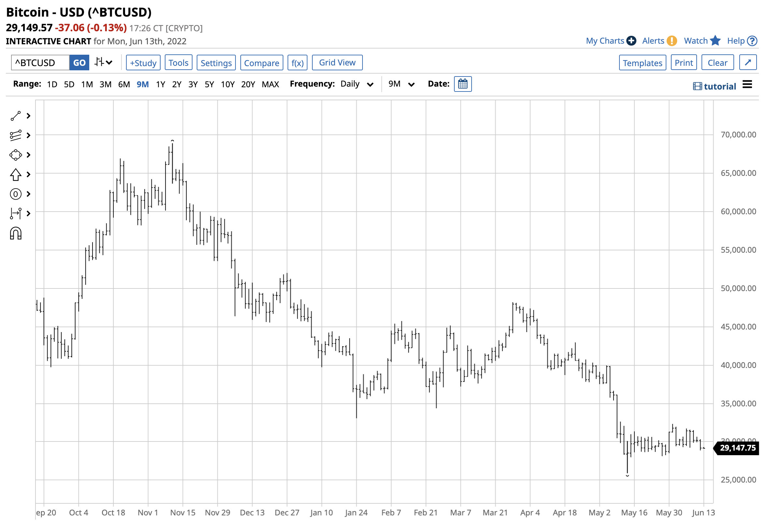Toggle the magnet snap tool
The height and width of the screenshot is (532, 781).
pos(15,234)
